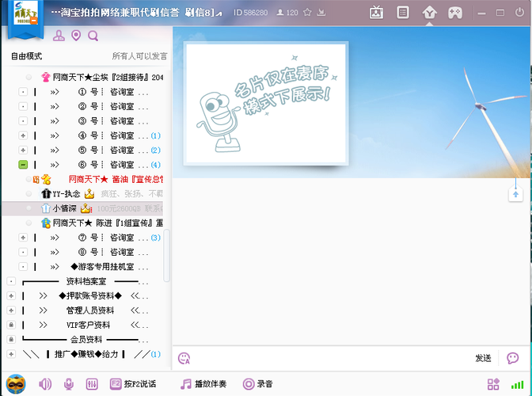Image resolution: width=532 pixels, height=396 pixels.
Task: Click the microphone business card image
Action: coord(266,104)
